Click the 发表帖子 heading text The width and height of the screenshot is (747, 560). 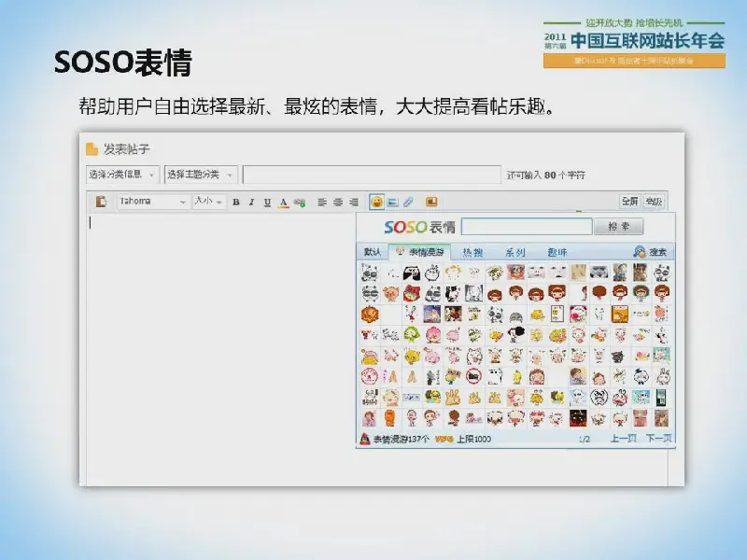click(127, 149)
